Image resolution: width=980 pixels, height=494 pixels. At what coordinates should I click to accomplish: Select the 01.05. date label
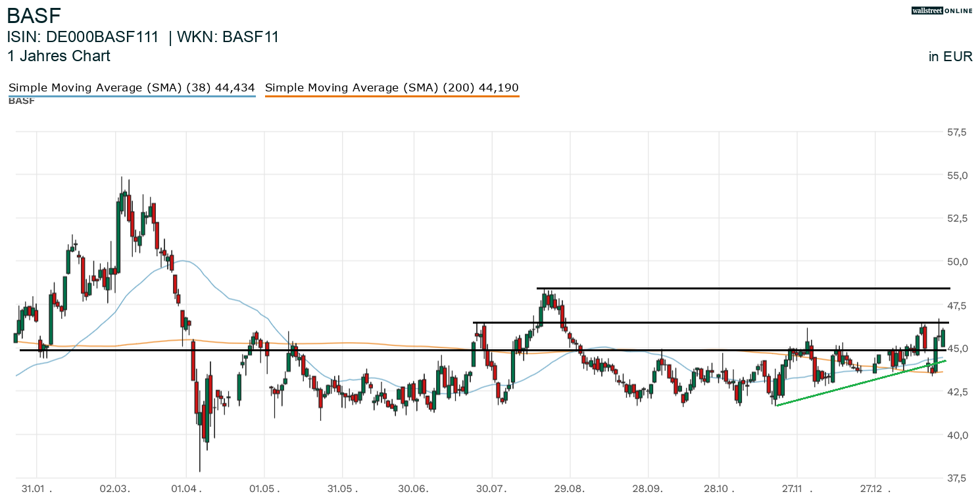pyautogui.click(x=264, y=489)
